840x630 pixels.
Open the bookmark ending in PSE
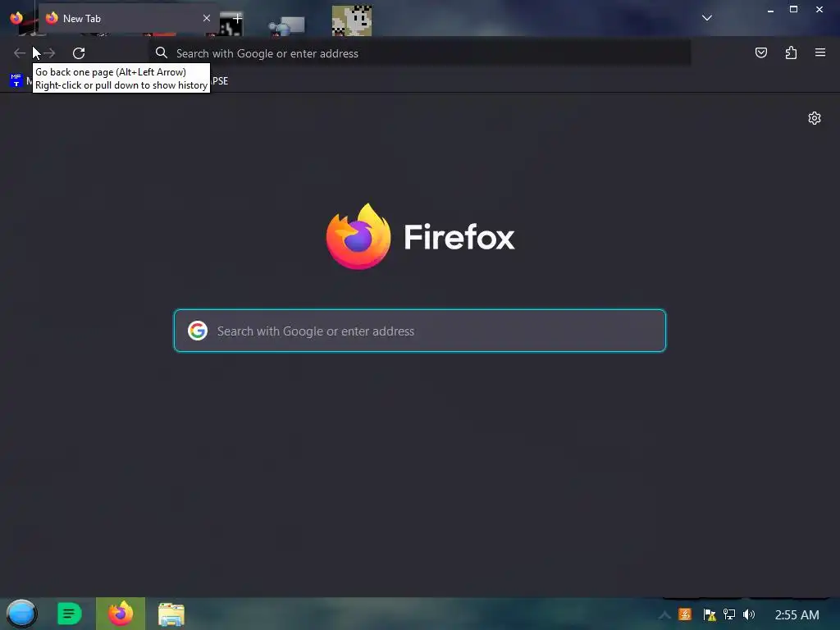point(220,81)
